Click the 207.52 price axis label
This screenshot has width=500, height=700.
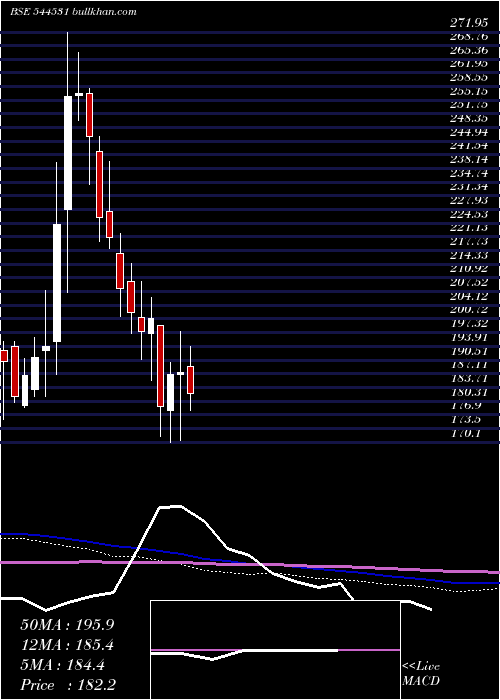click(468, 282)
